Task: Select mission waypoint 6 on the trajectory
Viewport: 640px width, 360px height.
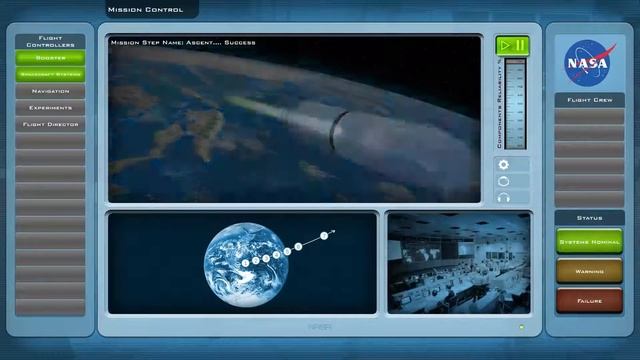Action: 298,247
